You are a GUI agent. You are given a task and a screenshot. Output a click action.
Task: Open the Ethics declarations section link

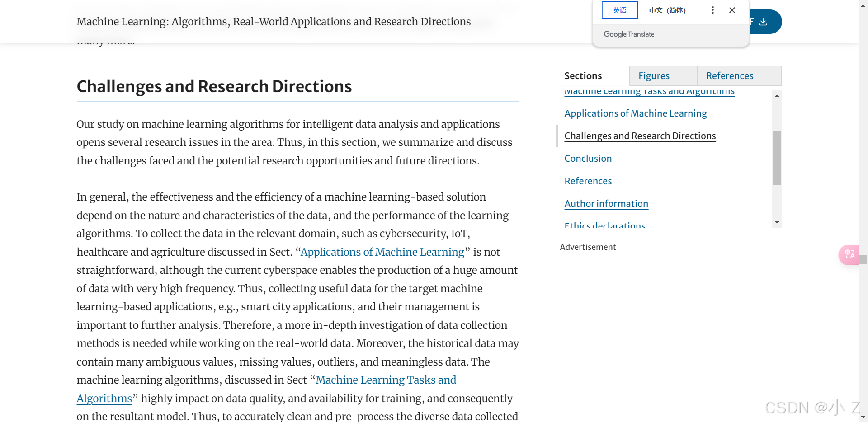click(605, 225)
